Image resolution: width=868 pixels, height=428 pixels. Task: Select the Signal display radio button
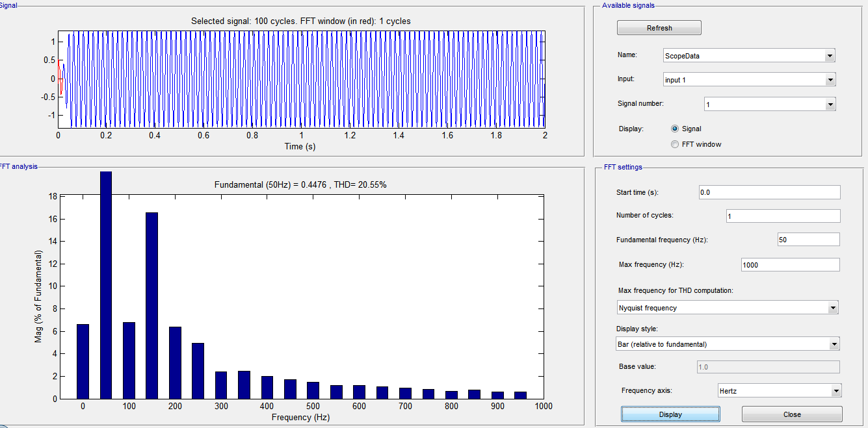[x=675, y=129]
